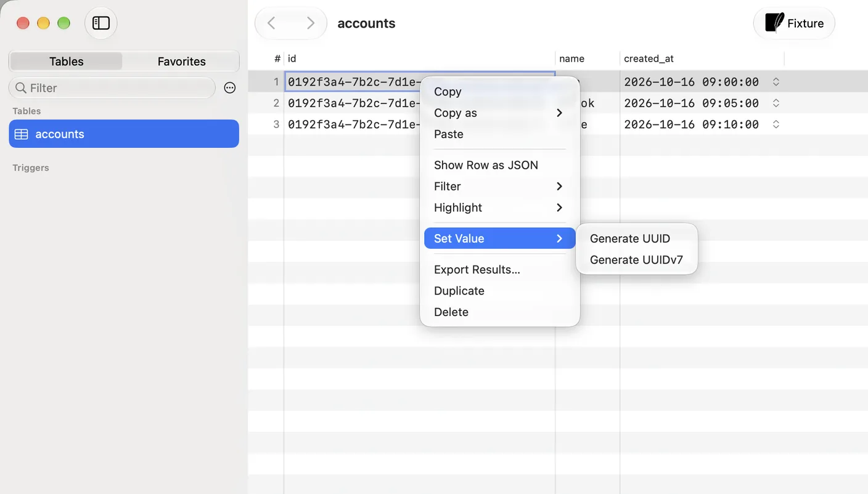Click the name column header
The width and height of the screenshot is (868, 494).
coord(588,59)
